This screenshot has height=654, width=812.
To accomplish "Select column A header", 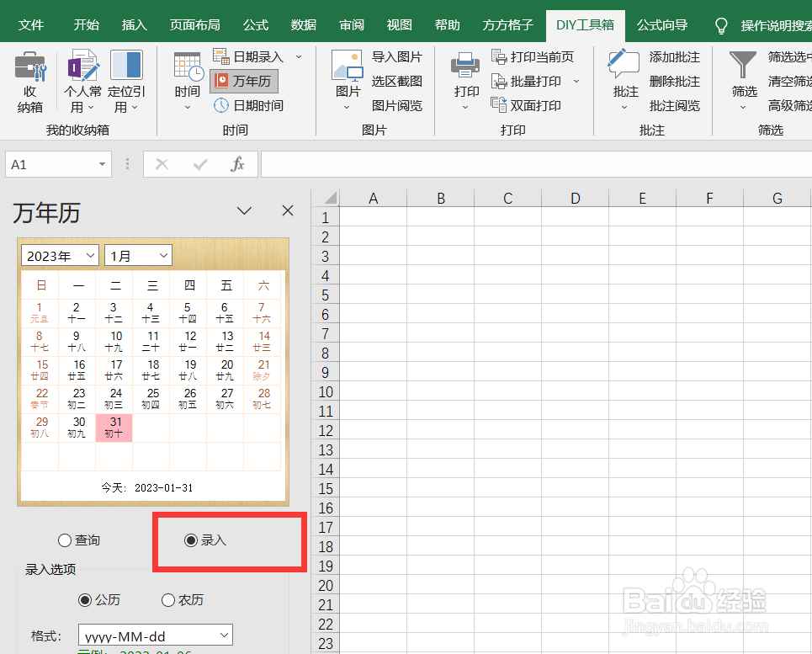I will pyautogui.click(x=373, y=198).
